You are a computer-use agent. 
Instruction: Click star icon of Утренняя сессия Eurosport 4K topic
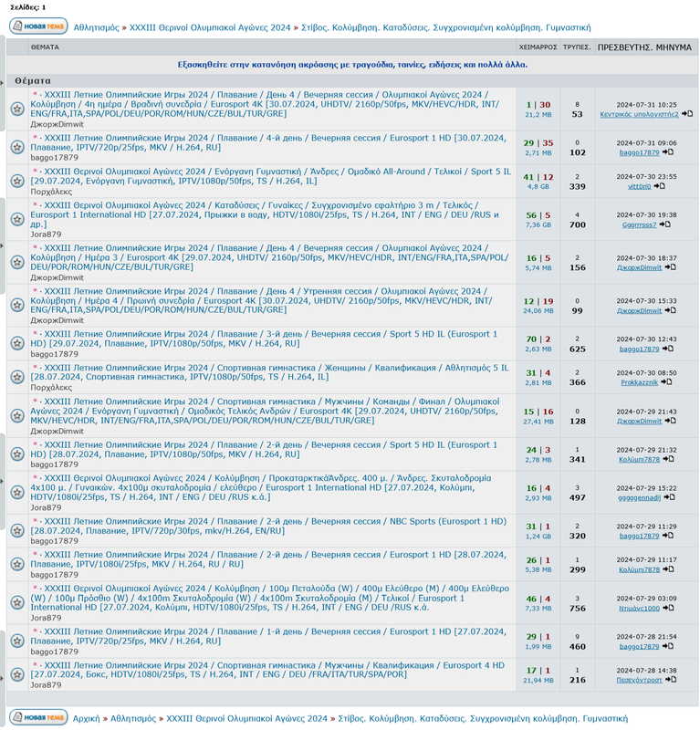17,306
